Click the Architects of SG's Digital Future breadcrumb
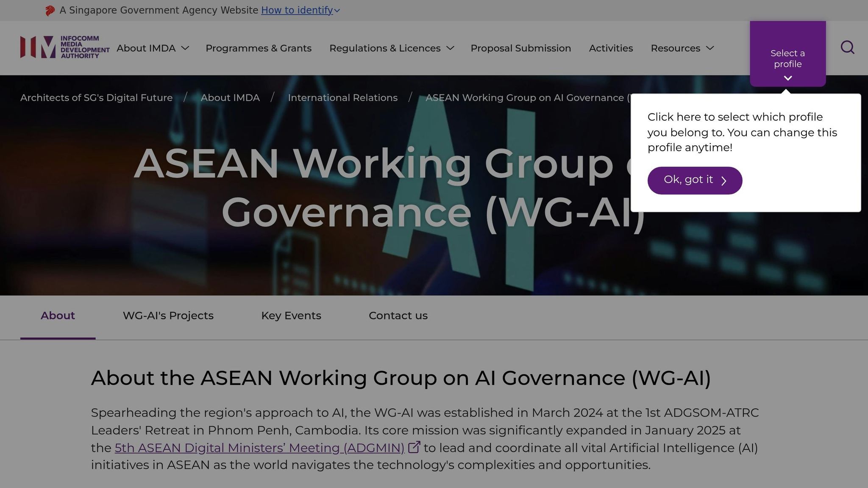Screen dimensions: 868x488 tap(96, 97)
